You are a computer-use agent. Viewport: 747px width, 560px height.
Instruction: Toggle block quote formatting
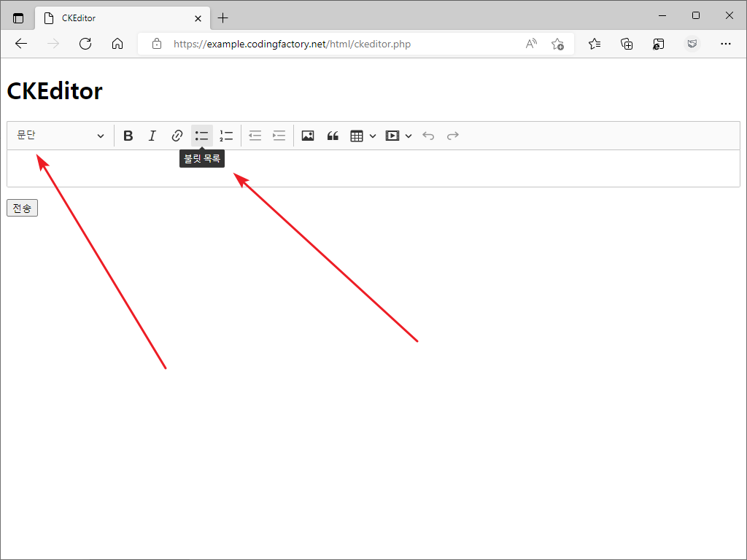tap(333, 136)
